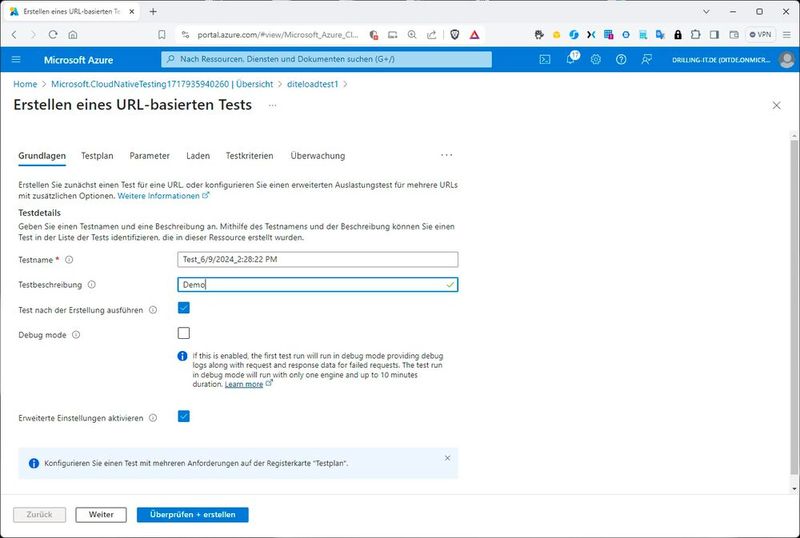Open Microsoft.CloudNativeTesting Übersicht breadcrumb
This screenshot has width=800, height=538.
pos(162,84)
